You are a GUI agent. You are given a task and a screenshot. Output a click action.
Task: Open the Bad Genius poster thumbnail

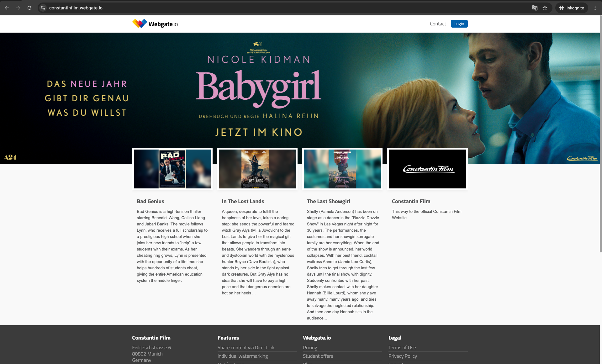(172, 169)
